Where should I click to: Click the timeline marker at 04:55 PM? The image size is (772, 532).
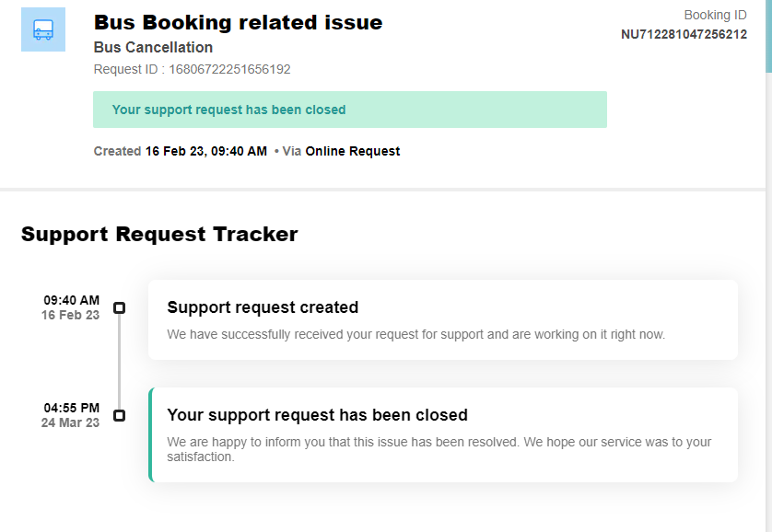119,416
